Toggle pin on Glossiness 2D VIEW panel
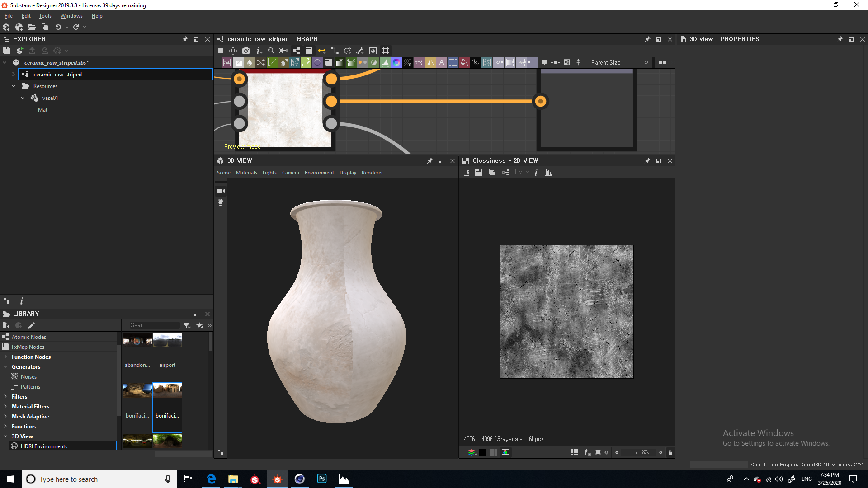This screenshot has height=488, width=868. pyautogui.click(x=647, y=161)
